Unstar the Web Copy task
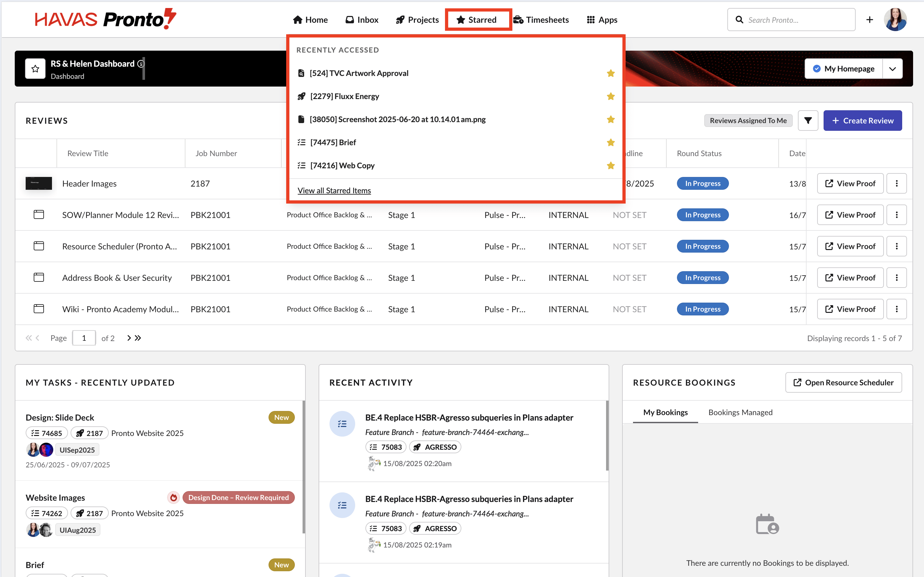924x577 pixels. (611, 165)
